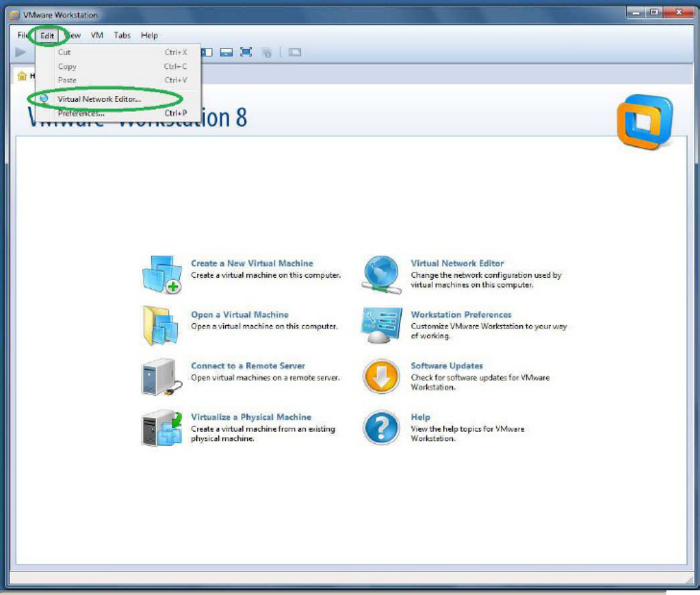
Task: Open the View menu
Action: pos(73,35)
